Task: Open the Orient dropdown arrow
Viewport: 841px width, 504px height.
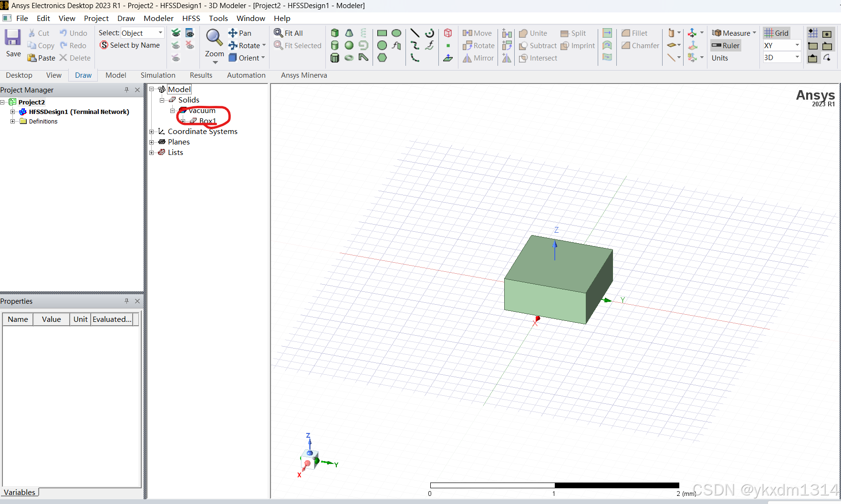Action: click(263, 58)
